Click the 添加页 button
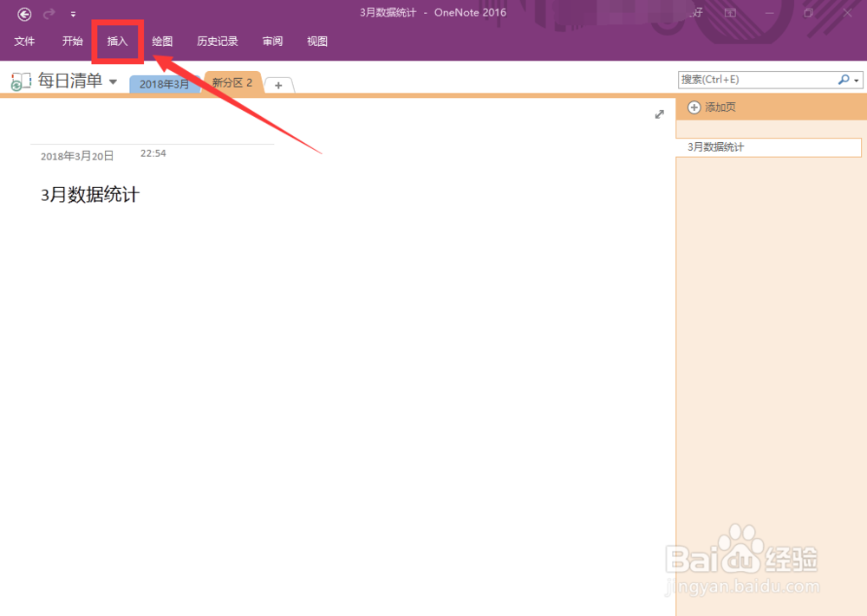Screen dimensions: 867x616 (721, 107)
